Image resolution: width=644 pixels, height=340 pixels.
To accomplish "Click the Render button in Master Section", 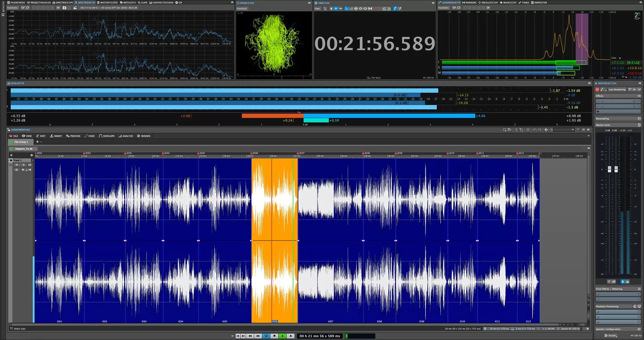I will (610, 336).
